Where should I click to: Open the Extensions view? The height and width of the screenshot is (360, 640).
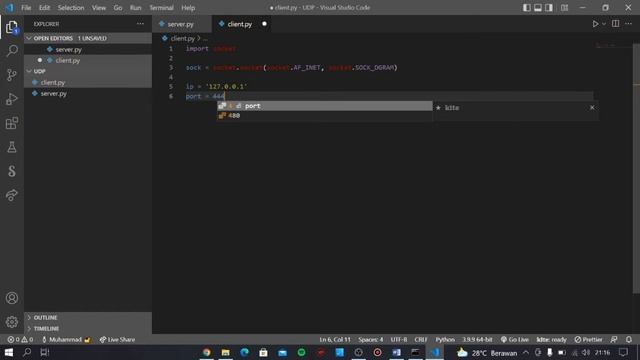tap(12, 123)
